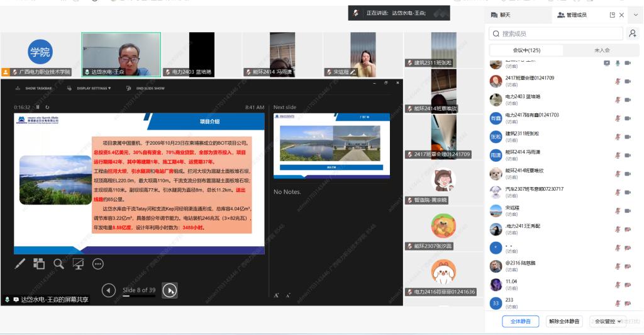The image size is (644, 335).
Task: Go to the previous slide
Action: (x=108, y=291)
